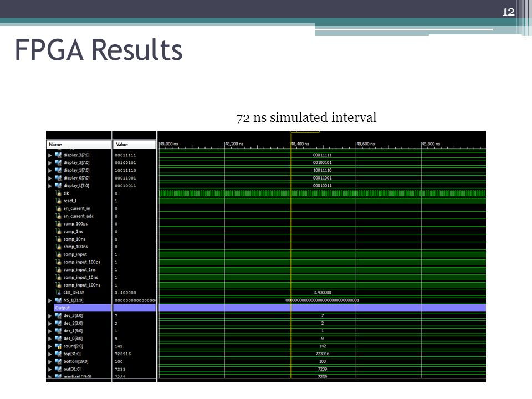This screenshot has width=532, height=399.
Task: Click the en_current_adc signal icon
Action: 58,216
